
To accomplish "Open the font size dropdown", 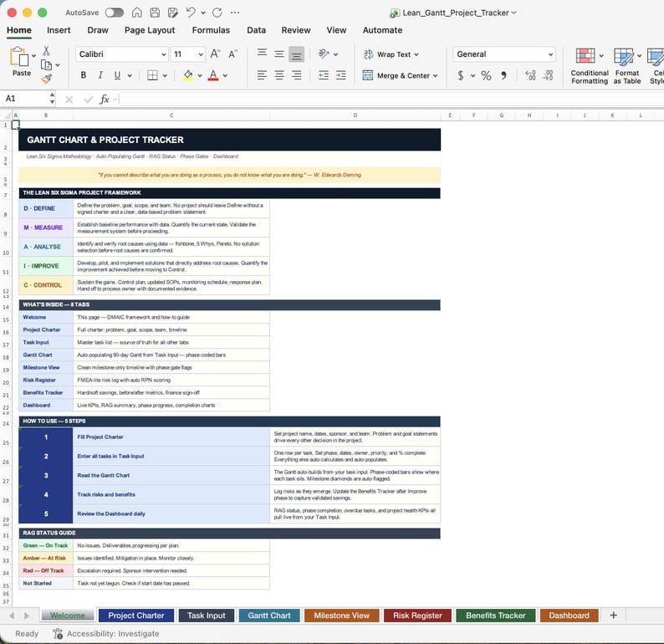I will click(x=201, y=54).
